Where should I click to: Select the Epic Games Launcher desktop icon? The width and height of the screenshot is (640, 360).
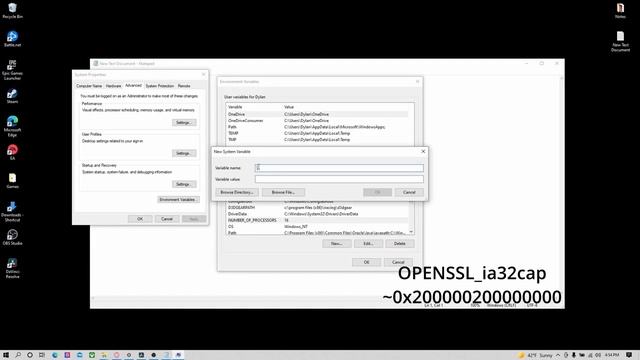click(12, 70)
